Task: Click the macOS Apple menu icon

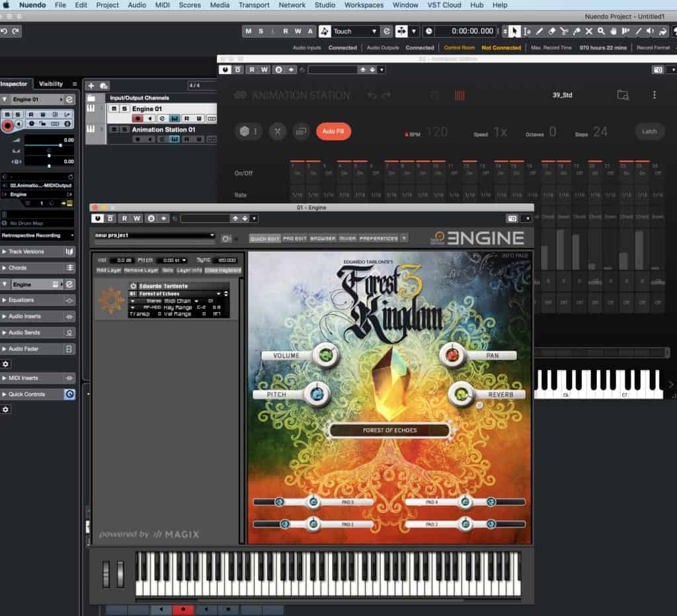Action: (6, 5)
